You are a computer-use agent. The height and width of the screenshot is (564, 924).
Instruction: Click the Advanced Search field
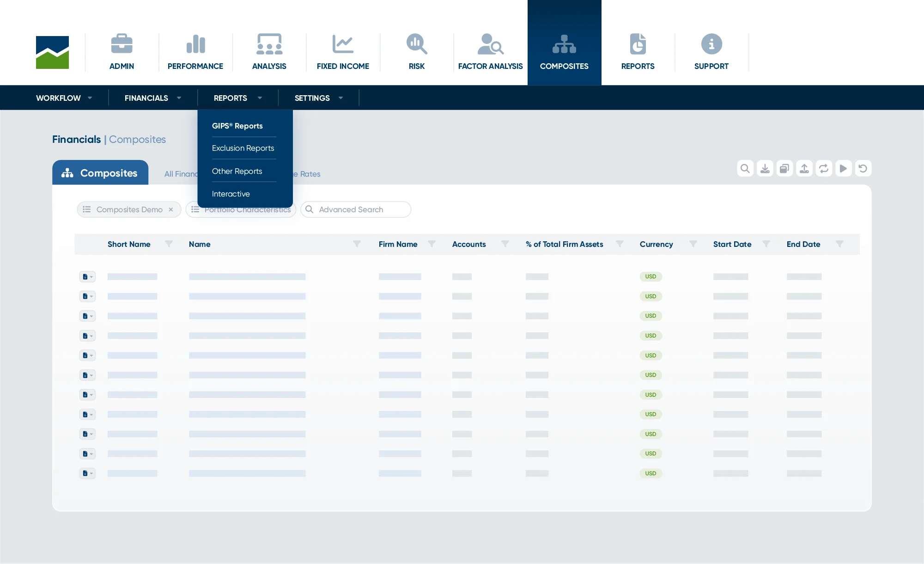pos(356,210)
